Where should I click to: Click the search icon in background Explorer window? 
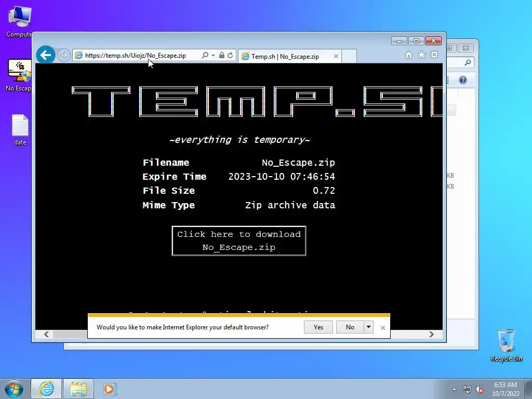click(468, 62)
